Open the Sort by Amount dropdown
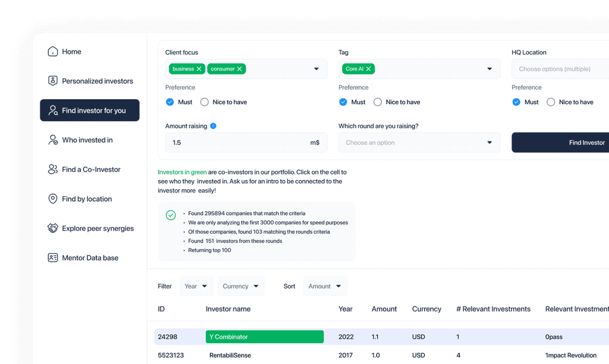 point(325,286)
